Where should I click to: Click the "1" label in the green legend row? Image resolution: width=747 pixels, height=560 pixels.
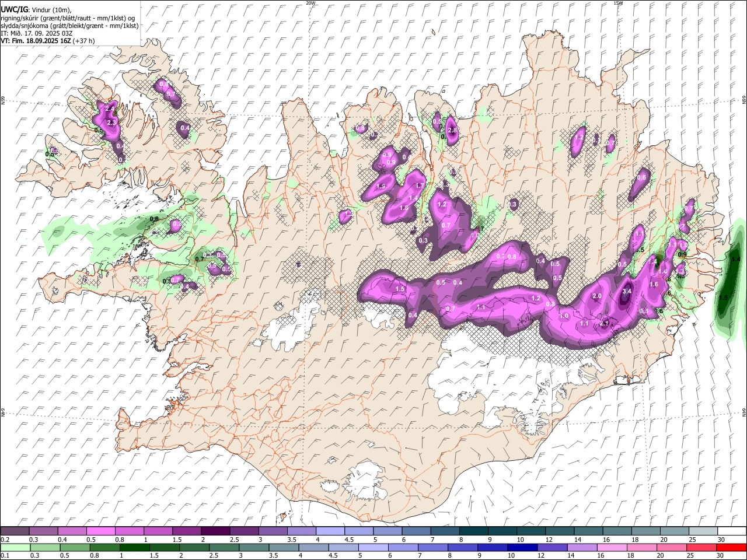click(x=121, y=556)
